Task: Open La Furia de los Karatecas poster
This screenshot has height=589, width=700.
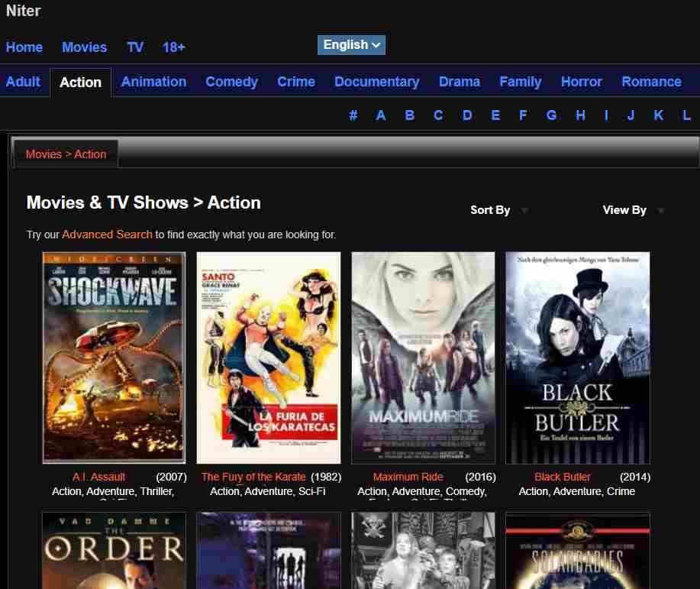Action: [268, 358]
